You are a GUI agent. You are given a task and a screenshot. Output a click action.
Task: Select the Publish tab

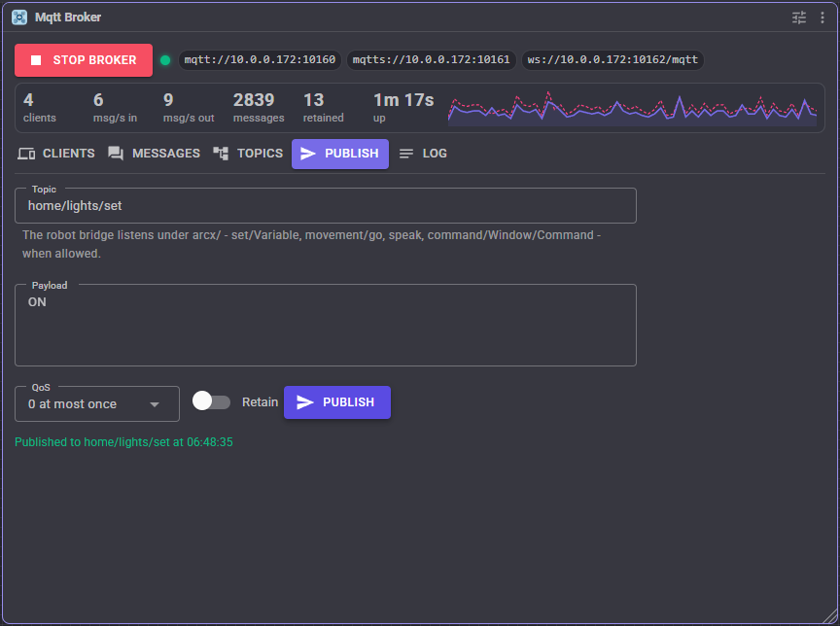(340, 154)
